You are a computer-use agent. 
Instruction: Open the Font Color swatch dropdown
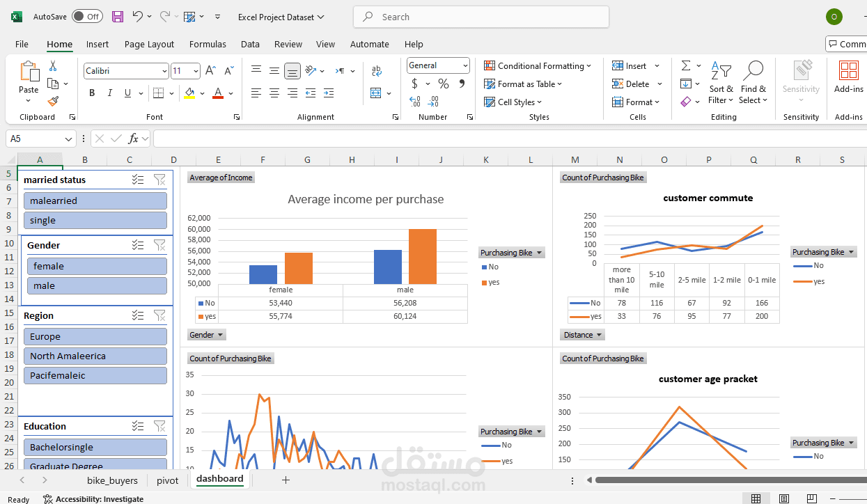coord(231,93)
